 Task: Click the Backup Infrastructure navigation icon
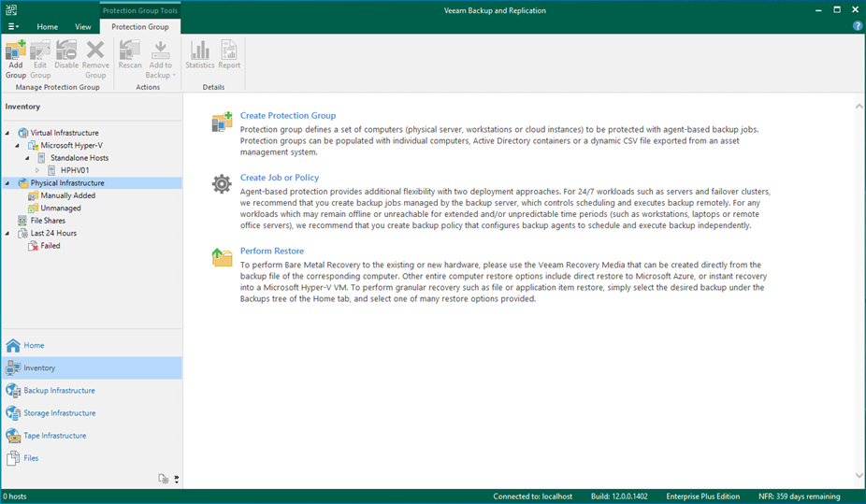click(13, 390)
